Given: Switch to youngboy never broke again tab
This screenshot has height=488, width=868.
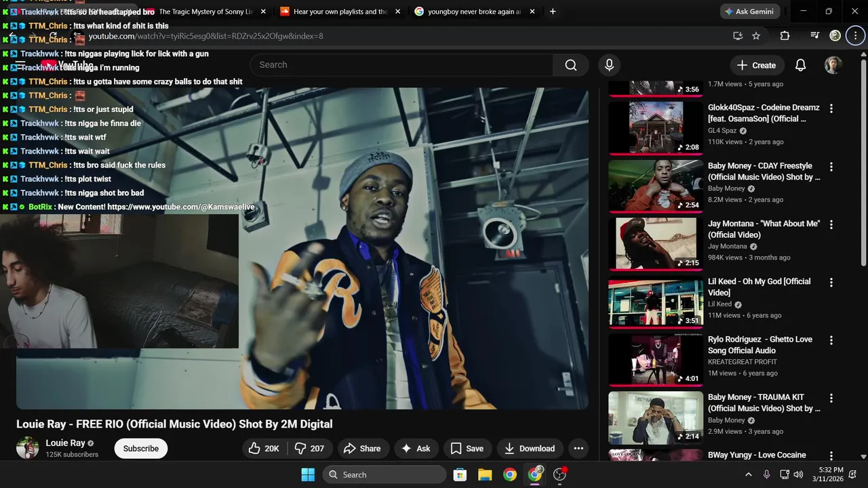Looking at the screenshot, I should click(x=475, y=12).
